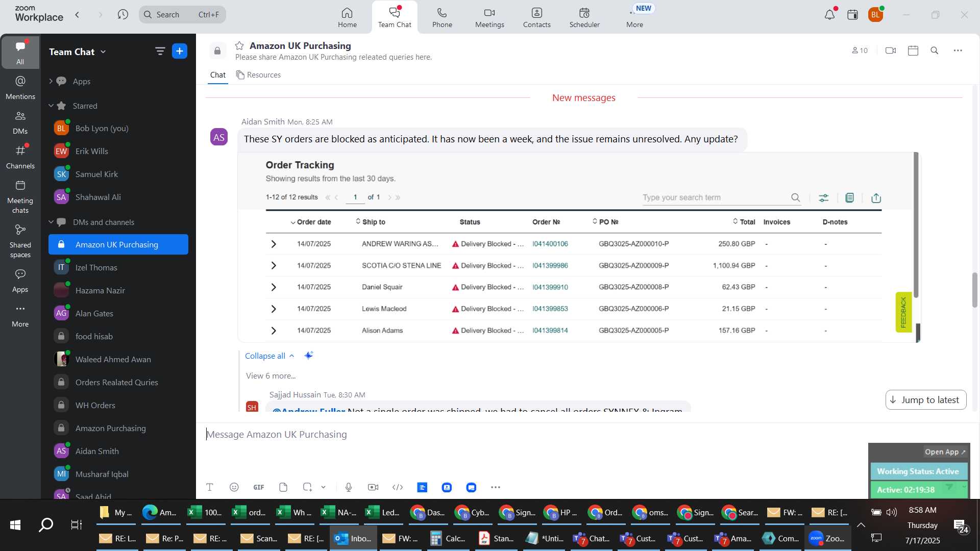Click order number I041400106 link

[x=550, y=244]
